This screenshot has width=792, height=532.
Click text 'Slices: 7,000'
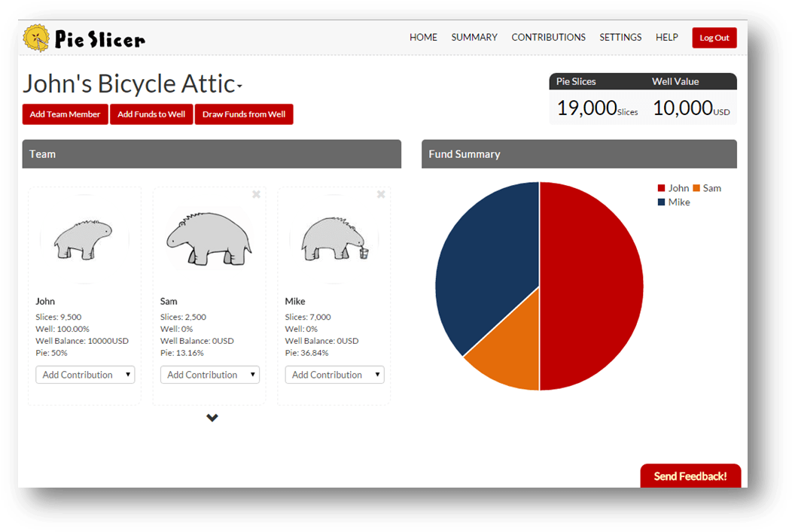tap(308, 317)
